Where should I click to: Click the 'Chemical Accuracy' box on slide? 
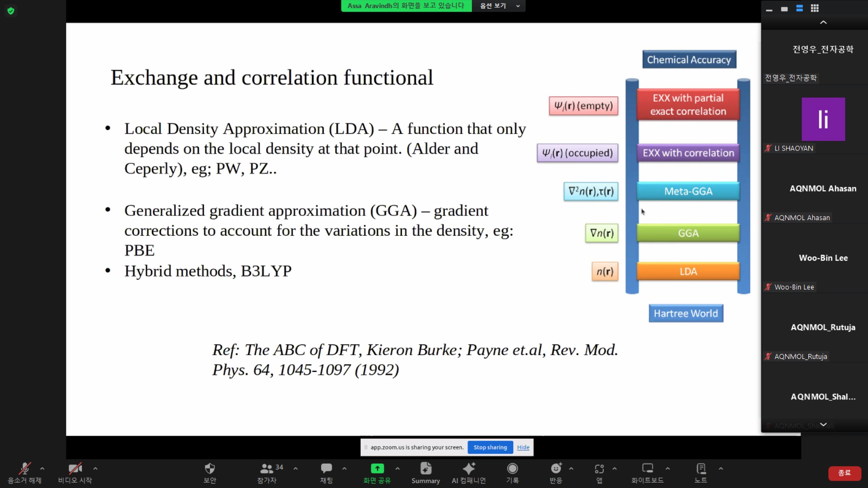point(689,60)
